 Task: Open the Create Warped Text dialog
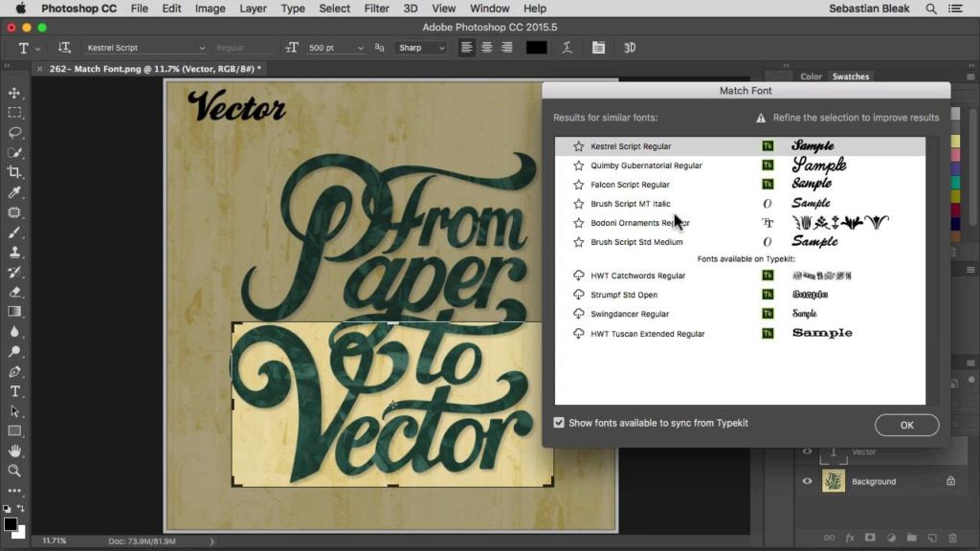[x=567, y=47]
